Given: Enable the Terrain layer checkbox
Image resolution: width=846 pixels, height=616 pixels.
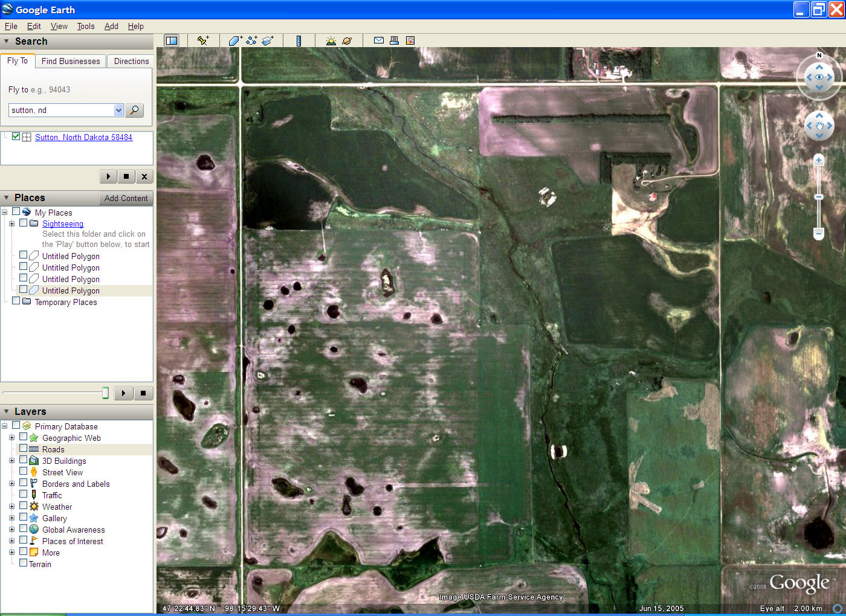Looking at the screenshot, I should coord(23,563).
